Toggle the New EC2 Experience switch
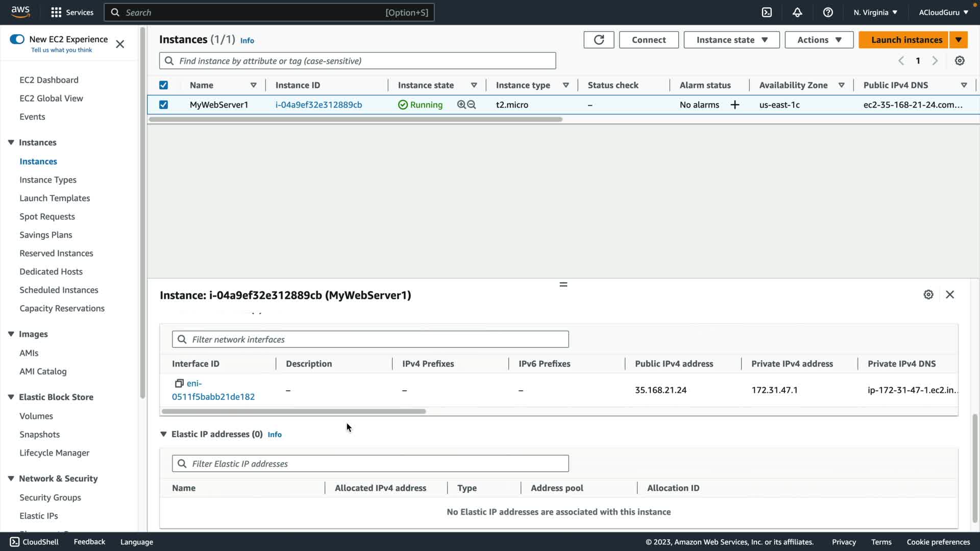The width and height of the screenshot is (980, 551). coord(17,39)
